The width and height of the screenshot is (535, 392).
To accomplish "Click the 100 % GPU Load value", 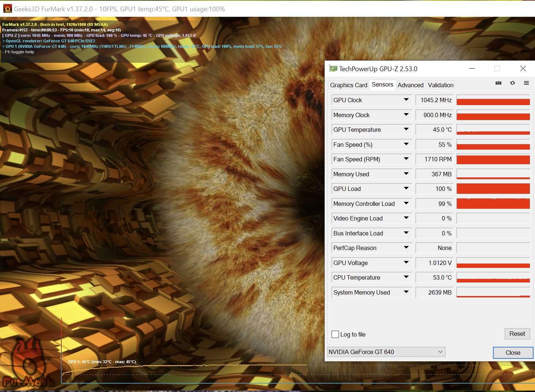I will (x=434, y=189).
